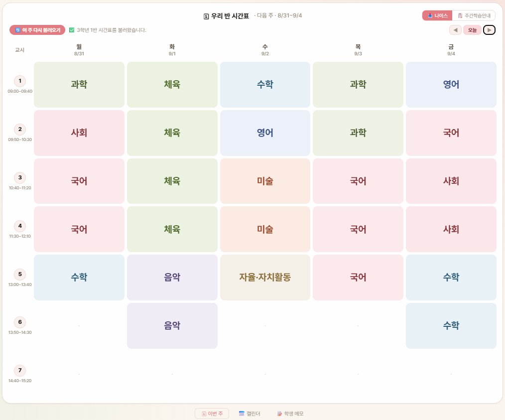Open Tuesday period 2 체육 cell
The image size is (505, 420).
click(x=172, y=133)
